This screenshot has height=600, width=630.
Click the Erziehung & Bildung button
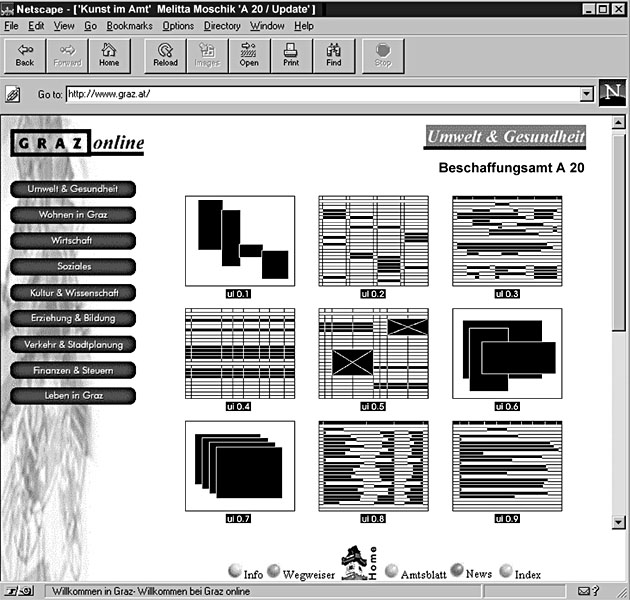[73, 318]
